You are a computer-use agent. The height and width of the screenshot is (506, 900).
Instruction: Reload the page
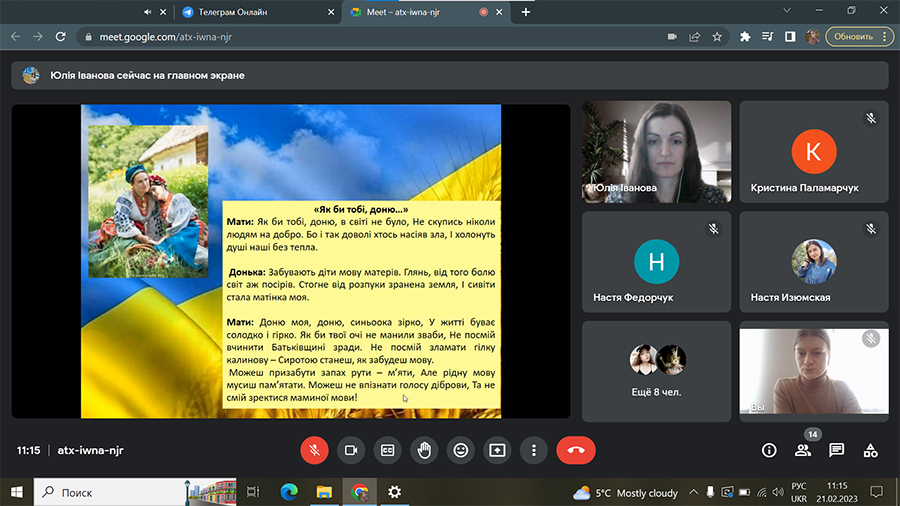point(60,37)
